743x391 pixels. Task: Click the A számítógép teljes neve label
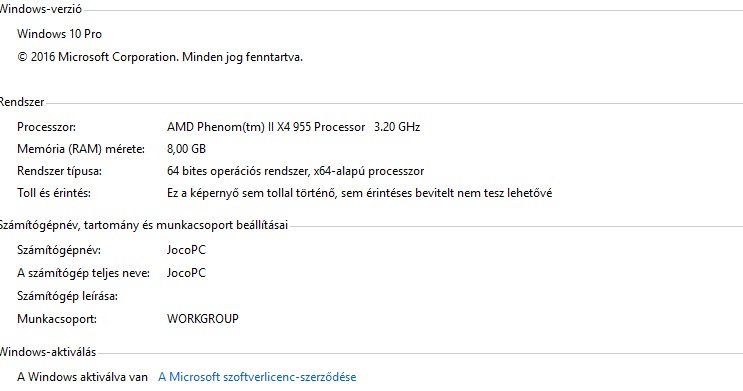pyautogui.click(x=83, y=273)
